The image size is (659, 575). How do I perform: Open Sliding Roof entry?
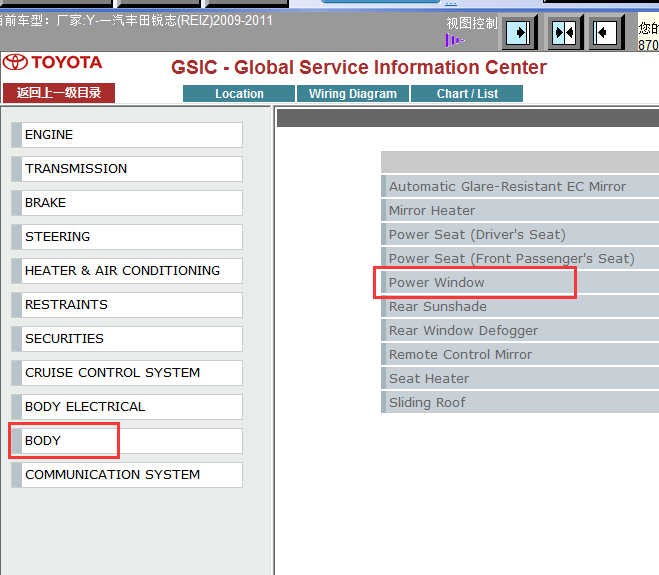tap(520, 402)
